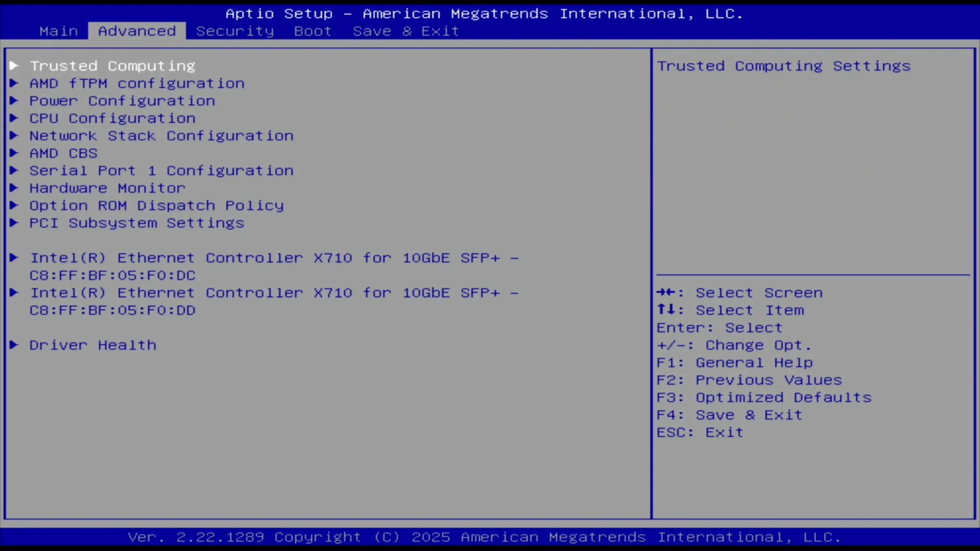Viewport: 980px width, 551px height.
Task: Click the Ver. 2.22.1289 copyright footer
Action: [x=484, y=537]
